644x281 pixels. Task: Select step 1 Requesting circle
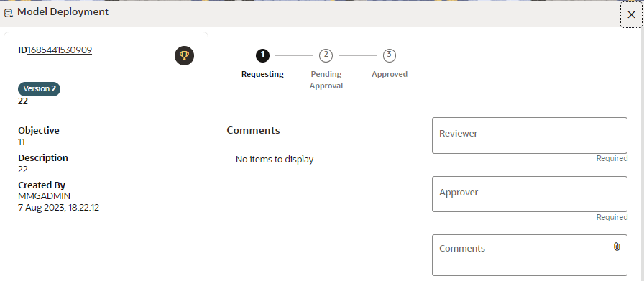pyautogui.click(x=262, y=55)
